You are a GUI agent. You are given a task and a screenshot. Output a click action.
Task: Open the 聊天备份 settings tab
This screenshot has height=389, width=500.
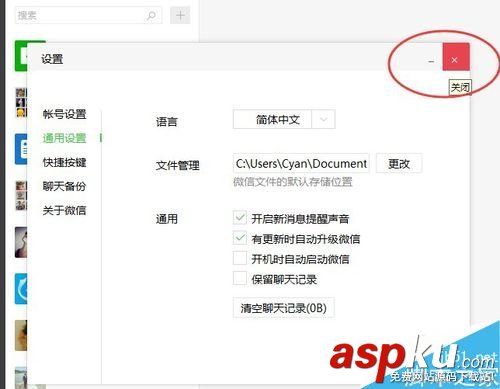[64, 186]
